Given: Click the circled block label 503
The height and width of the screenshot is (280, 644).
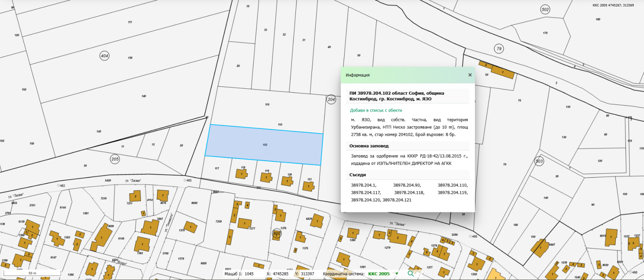Looking at the screenshot, I should coord(539,161).
